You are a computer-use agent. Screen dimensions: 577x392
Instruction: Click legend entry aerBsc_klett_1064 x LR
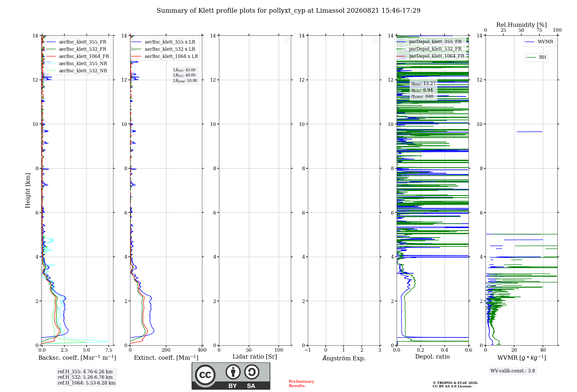pos(165,56)
